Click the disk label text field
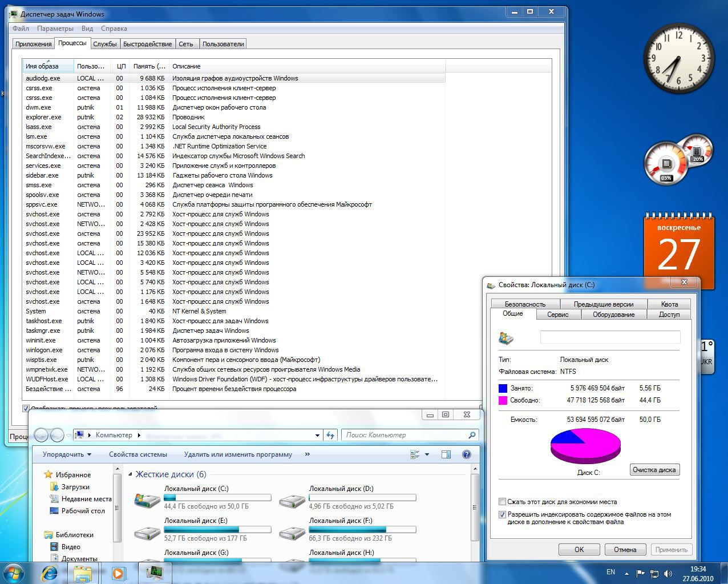 610,337
